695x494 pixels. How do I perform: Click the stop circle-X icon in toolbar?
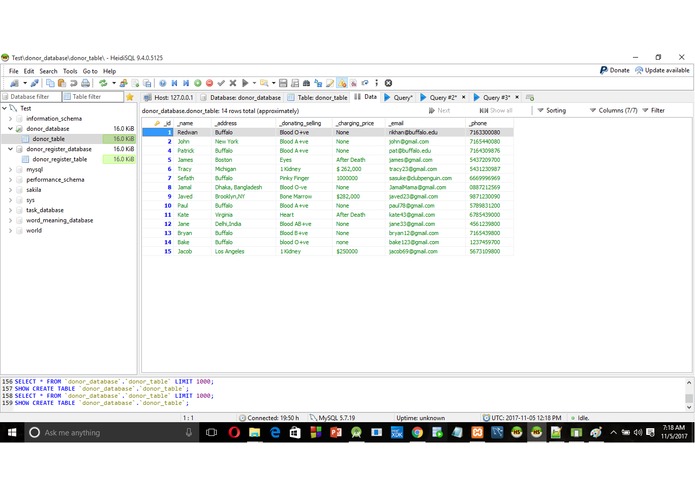388,83
